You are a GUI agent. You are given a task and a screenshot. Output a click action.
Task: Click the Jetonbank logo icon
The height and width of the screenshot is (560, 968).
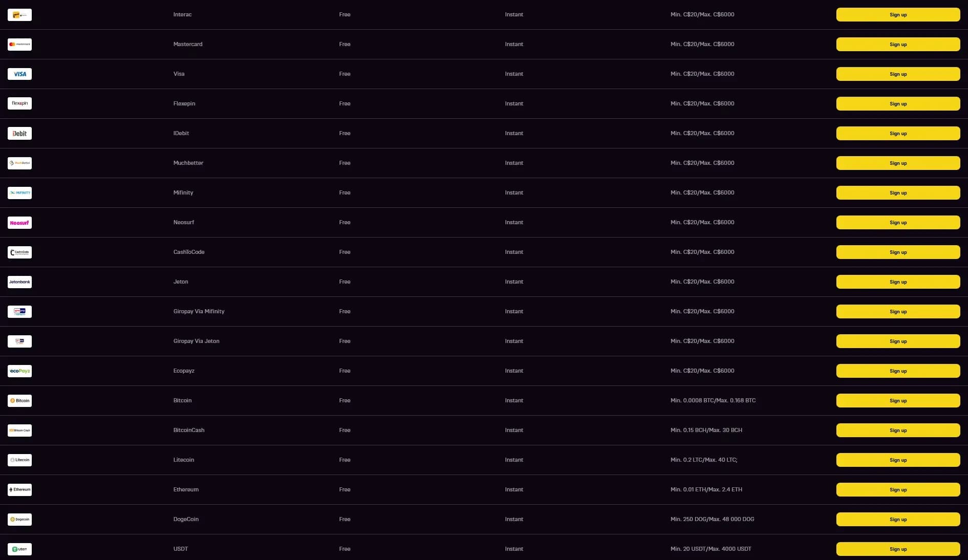point(19,282)
